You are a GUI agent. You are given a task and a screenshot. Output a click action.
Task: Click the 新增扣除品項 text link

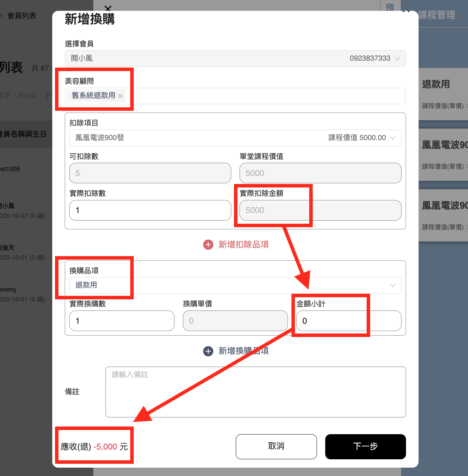[243, 245]
